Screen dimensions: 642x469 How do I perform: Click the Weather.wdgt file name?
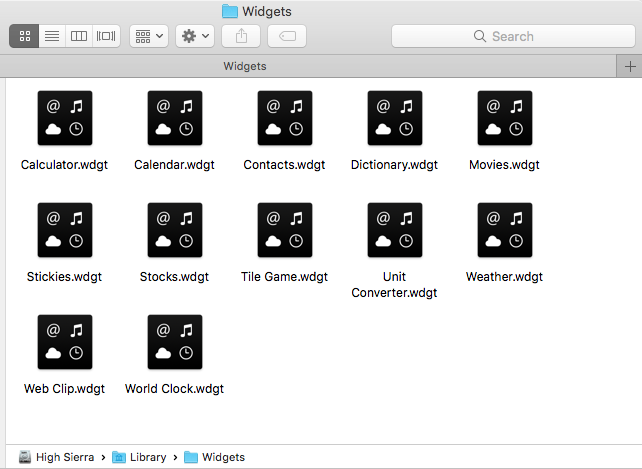tap(504, 277)
